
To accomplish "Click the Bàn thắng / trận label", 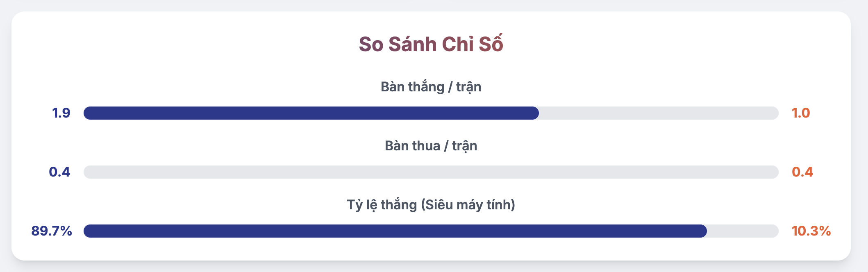I will point(431,87).
